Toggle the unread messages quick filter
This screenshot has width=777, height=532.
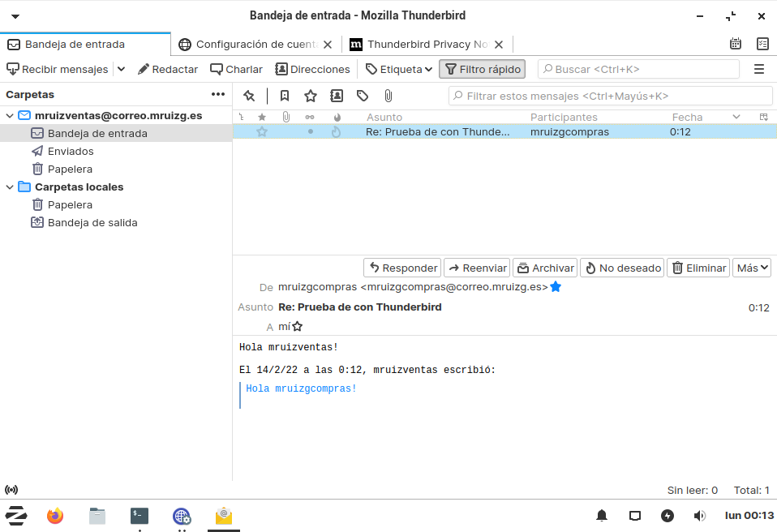[x=285, y=96]
